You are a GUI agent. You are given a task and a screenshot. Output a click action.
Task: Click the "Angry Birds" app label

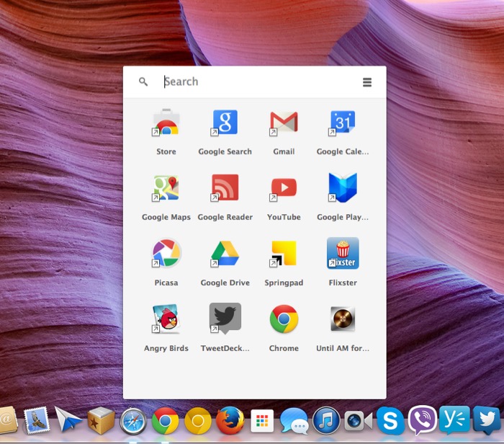[166, 348]
